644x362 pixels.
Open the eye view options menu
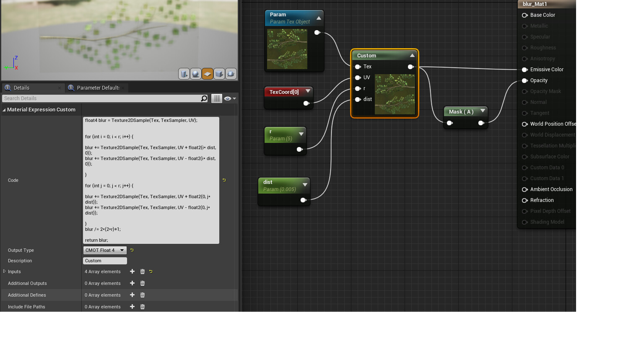click(x=230, y=98)
